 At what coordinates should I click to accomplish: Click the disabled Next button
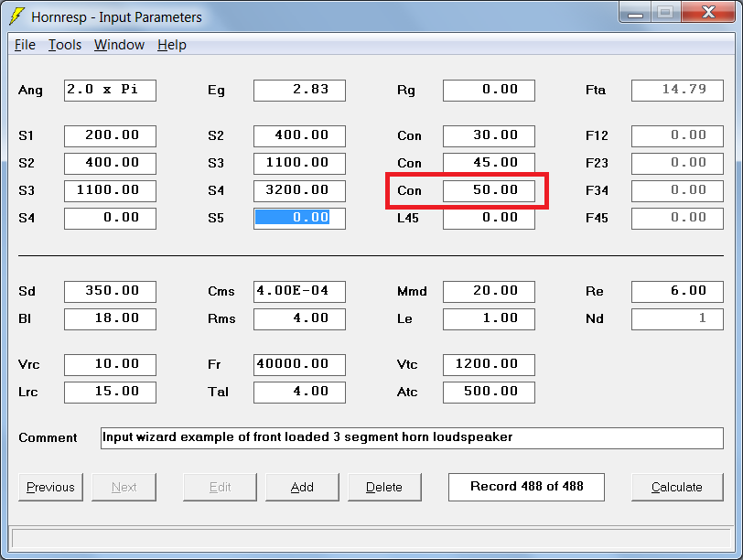[x=124, y=487]
